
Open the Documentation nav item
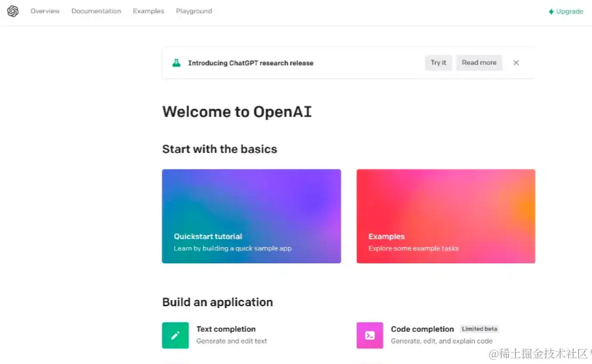96,11
